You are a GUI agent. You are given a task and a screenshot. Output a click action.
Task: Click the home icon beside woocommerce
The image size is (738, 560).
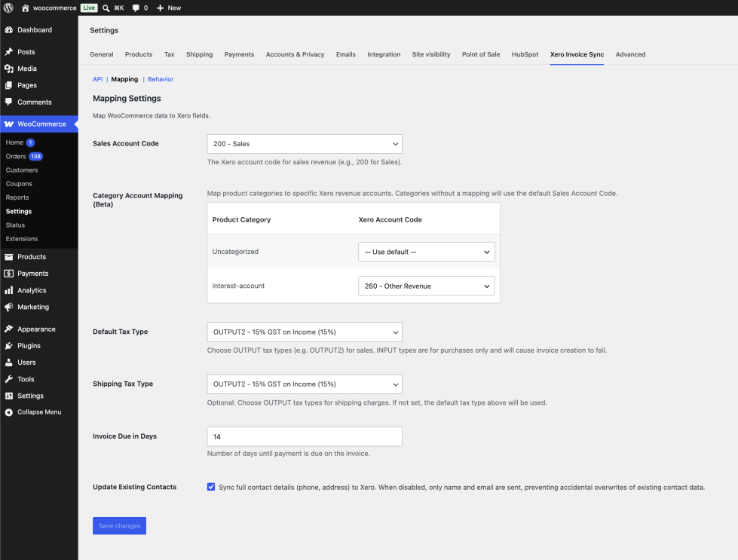pyautogui.click(x=25, y=8)
